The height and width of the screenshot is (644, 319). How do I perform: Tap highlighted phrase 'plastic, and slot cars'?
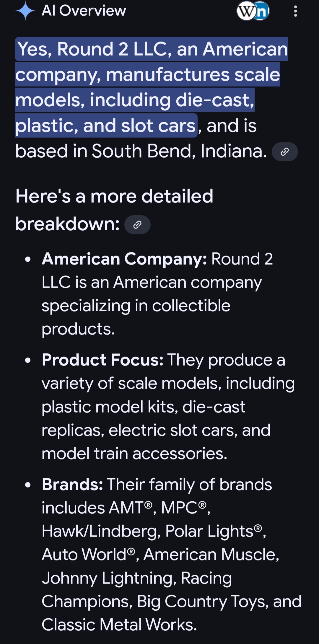105,126
